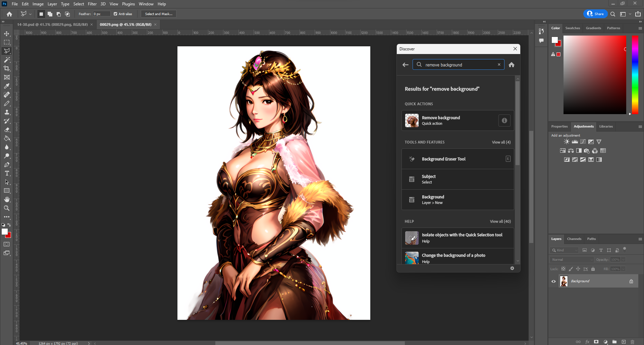The image size is (644, 345).
Task: Create a new layer from Layers panel
Action: 624,342
